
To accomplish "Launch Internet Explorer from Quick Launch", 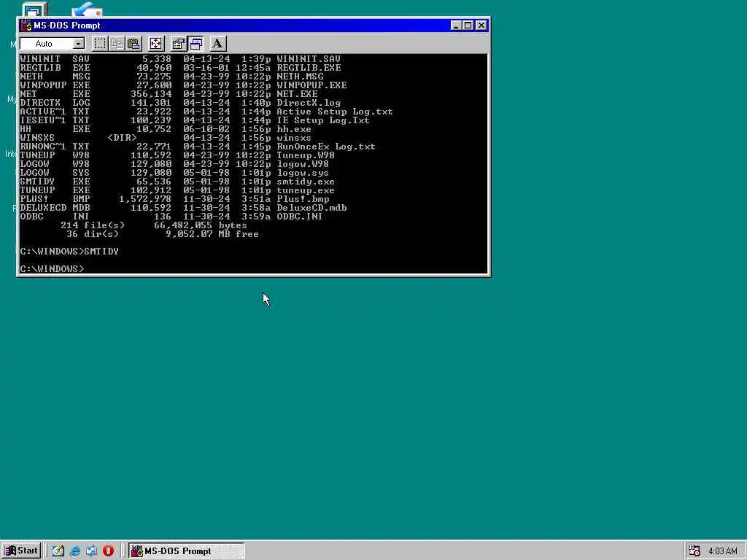I will tap(75, 551).
